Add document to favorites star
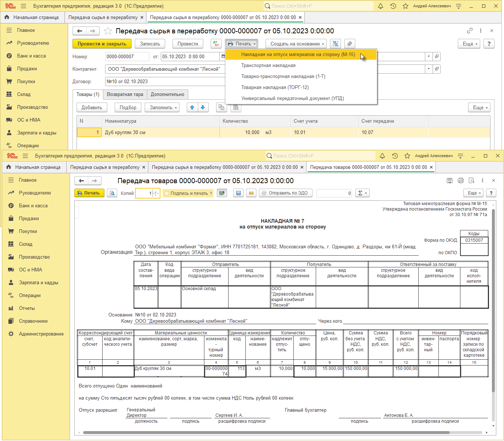This screenshot has height=441, width=504. (x=108, y=31)
